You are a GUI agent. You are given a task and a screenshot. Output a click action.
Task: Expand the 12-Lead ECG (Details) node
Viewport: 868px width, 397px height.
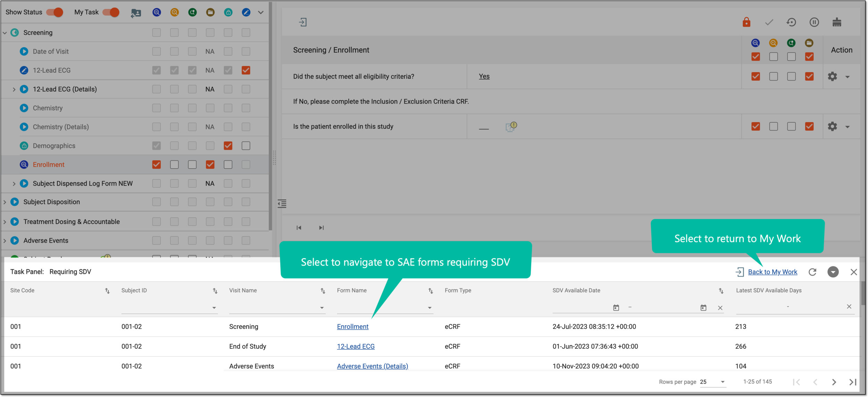(x=14, y=89)
